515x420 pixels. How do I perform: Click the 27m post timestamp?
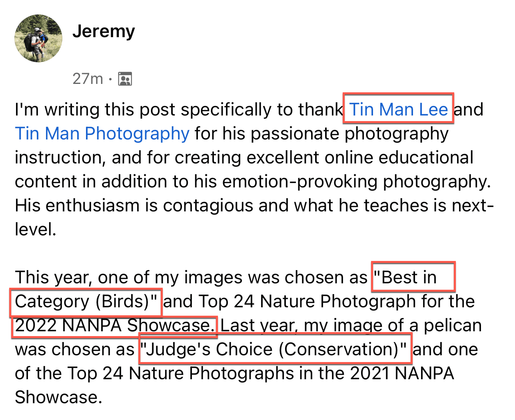pos(88,79)
